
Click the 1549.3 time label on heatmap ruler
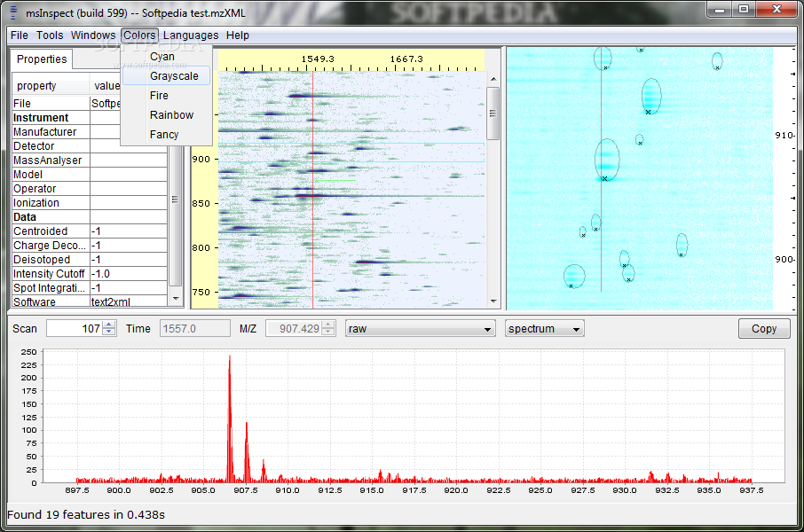[318, 59]
